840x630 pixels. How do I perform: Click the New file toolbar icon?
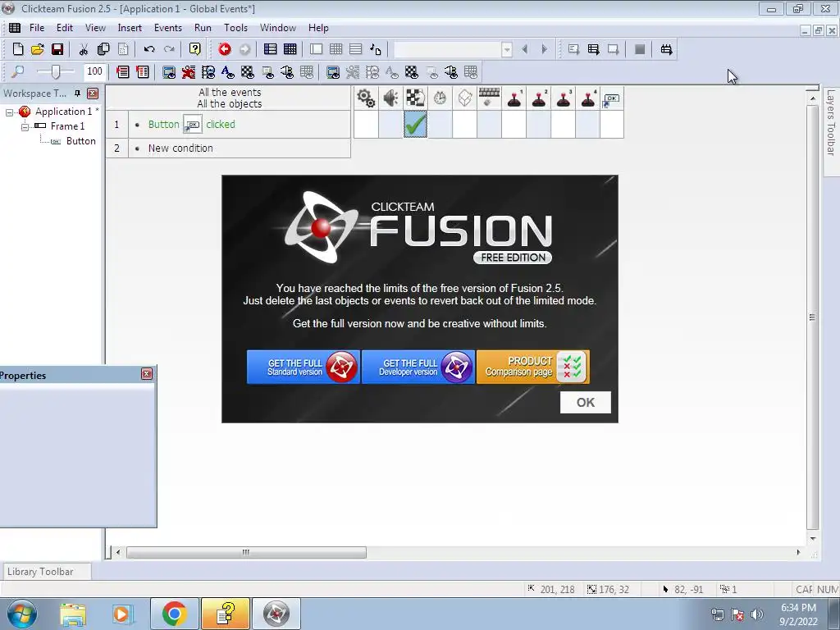pos(18,49)
